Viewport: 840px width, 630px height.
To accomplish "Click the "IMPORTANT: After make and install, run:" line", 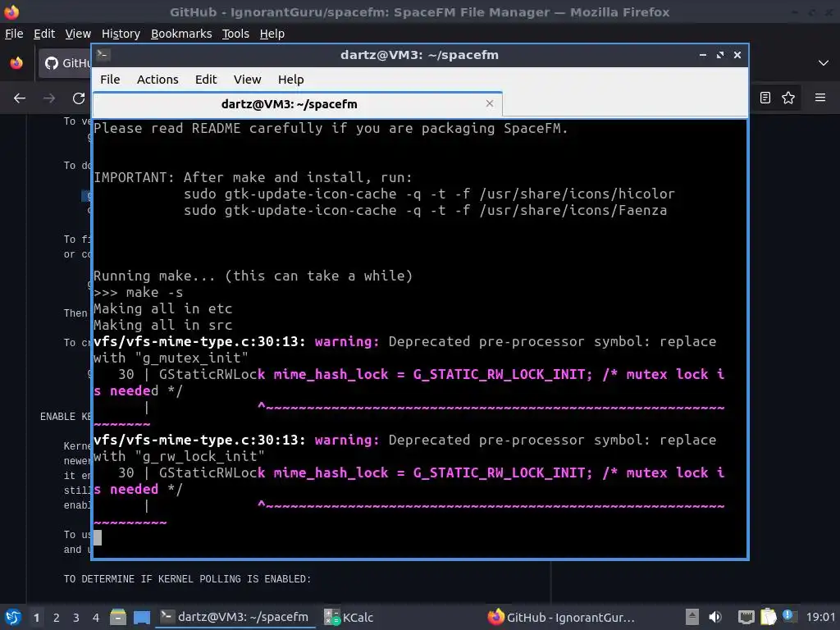I will (253, 178).
